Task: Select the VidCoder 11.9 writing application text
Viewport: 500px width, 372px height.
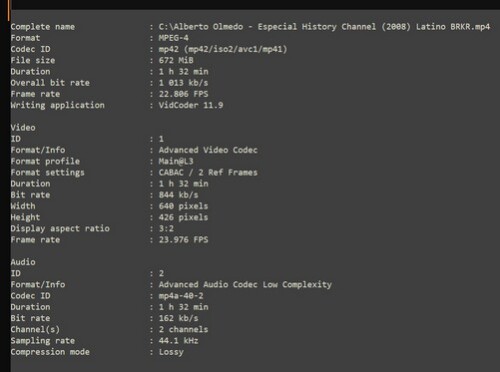Action: [191, 105]
